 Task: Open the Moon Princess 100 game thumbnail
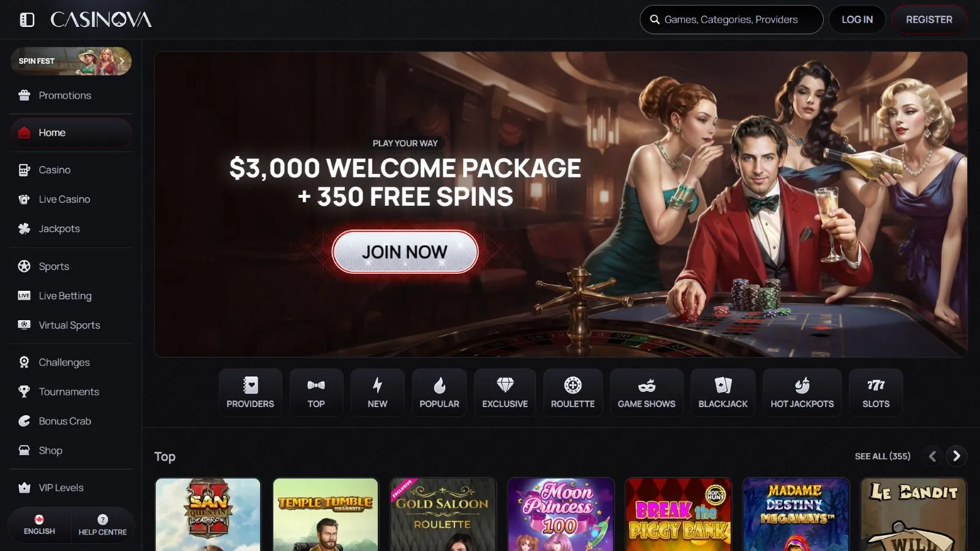click(x=560, y=514)
